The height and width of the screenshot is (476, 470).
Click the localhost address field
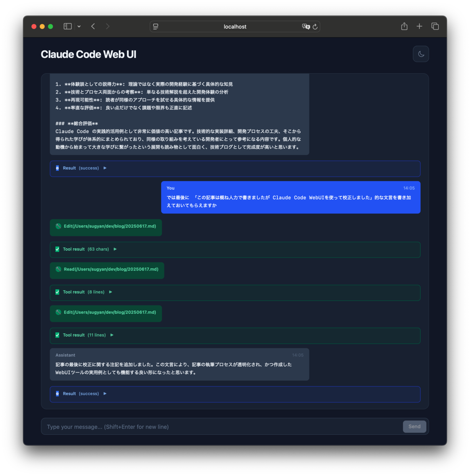tap(235, 27)
